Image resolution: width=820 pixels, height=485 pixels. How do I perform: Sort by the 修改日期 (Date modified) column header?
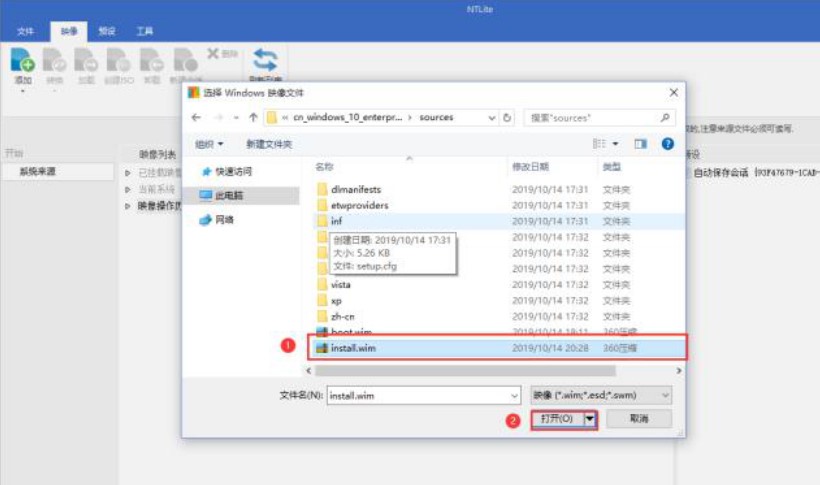click(530, 166)
